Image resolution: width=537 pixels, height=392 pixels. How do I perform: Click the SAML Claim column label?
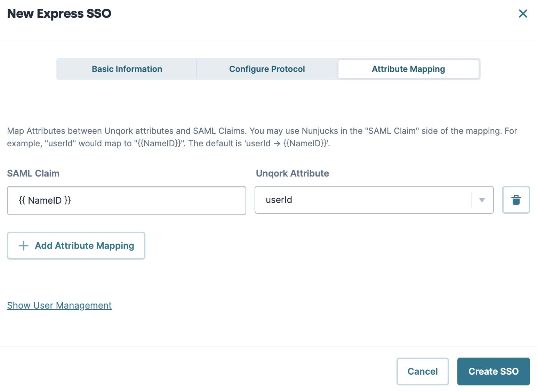(33, 173)
